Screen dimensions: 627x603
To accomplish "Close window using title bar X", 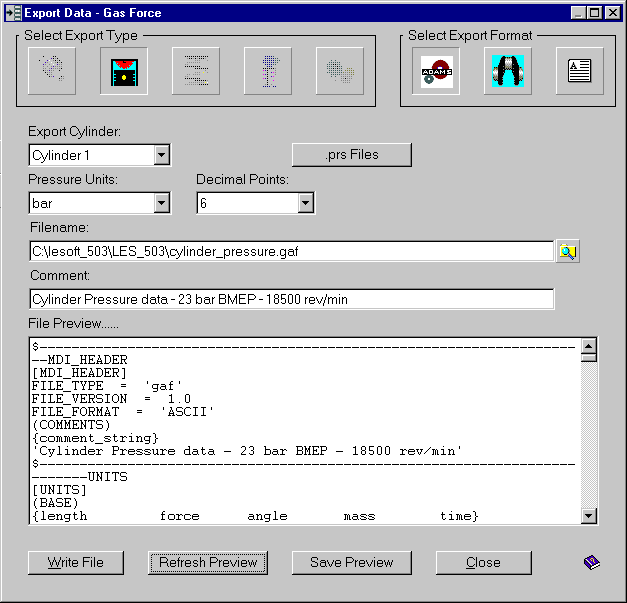I will (x=613, y=13).
